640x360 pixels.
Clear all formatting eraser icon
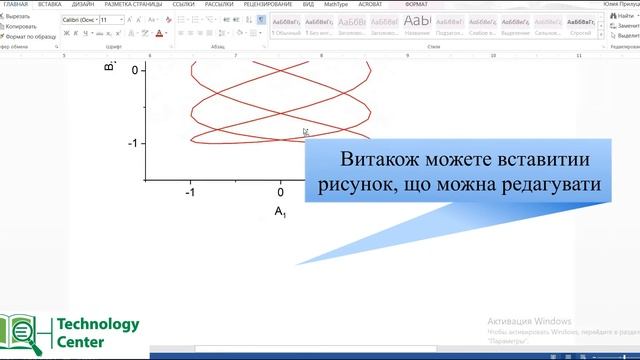pyautogui.click(x=168, y=20)
